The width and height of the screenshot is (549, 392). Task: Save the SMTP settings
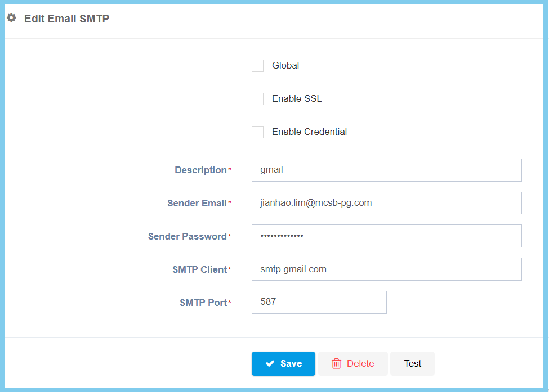(283, 363)
